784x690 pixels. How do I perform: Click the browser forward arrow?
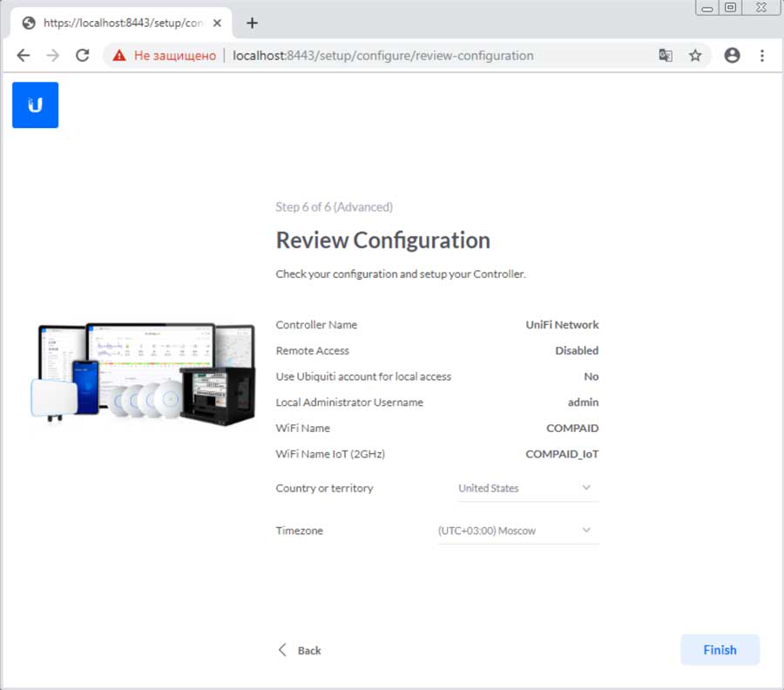(52, 55)
